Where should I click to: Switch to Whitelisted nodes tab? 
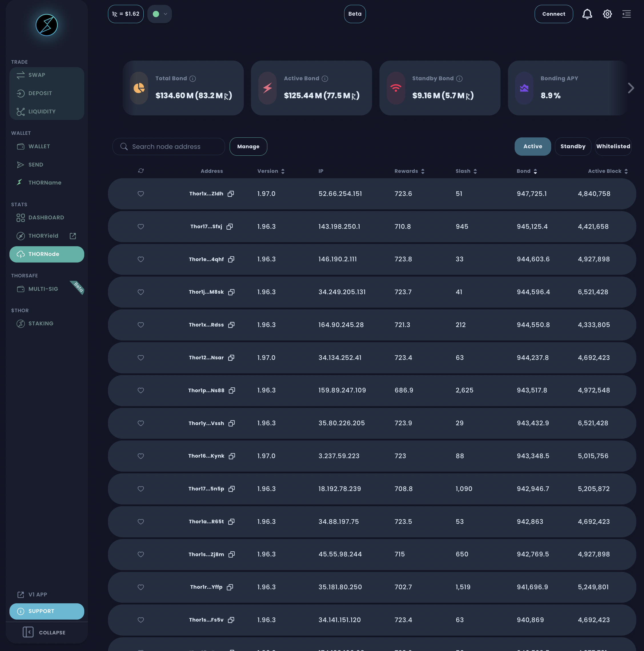click(613, 147)
